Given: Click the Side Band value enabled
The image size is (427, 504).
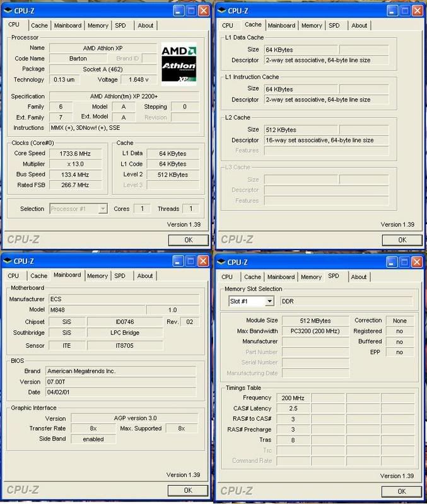Looking at the screenshot, I should (x=93, y=439).
